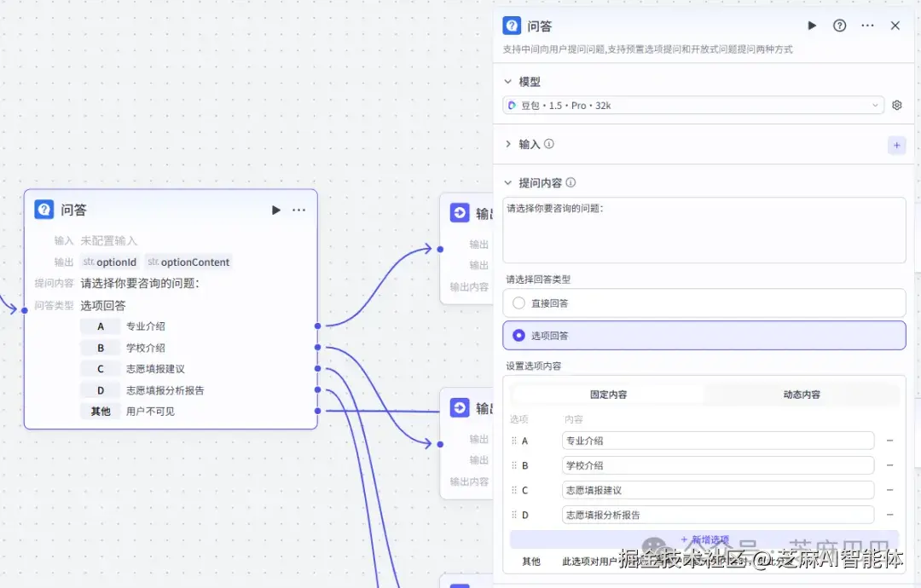The height and width of the screenshot is (588, 921).
Task: Open model settings gear next to 豆包 dropdown
Action: click(x=897, y=105)
